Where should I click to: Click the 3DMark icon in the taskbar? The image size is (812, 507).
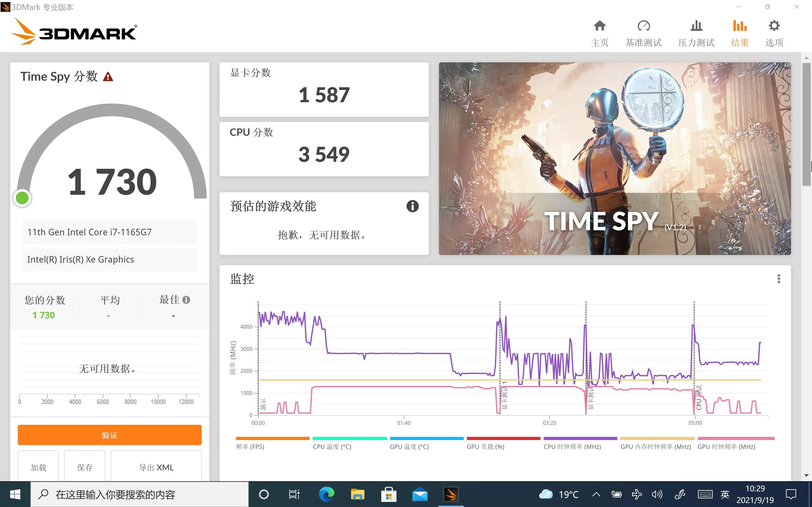click(451, 494)
